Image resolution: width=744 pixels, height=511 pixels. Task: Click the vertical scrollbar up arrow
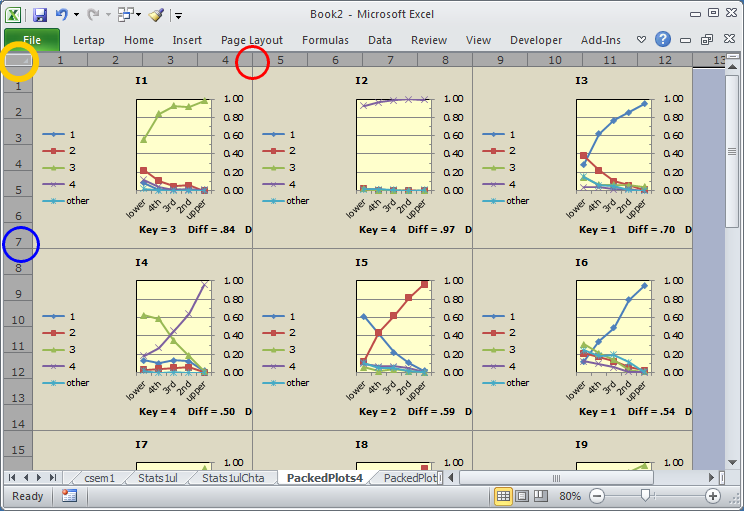coord(732,67)
